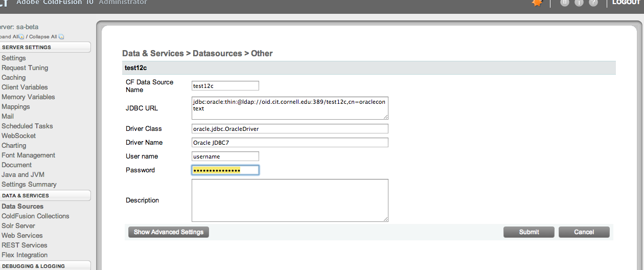The width and height of the screenshot is (644, 270).
Task: Click the Collapse All minus icon
Action: [x=61, y=37]
